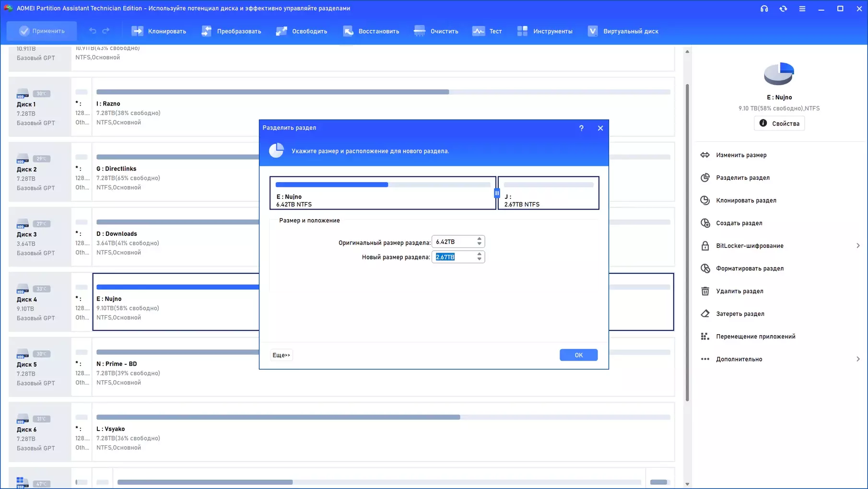This screenshot has width=868, height=489.
Task: Click the Дополнительно three-dots icon
Action: 705,359
